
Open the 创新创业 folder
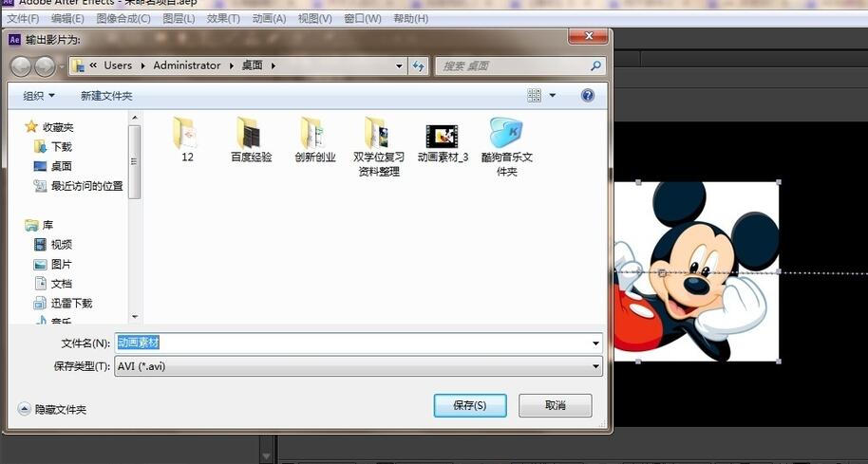point(315,139)
